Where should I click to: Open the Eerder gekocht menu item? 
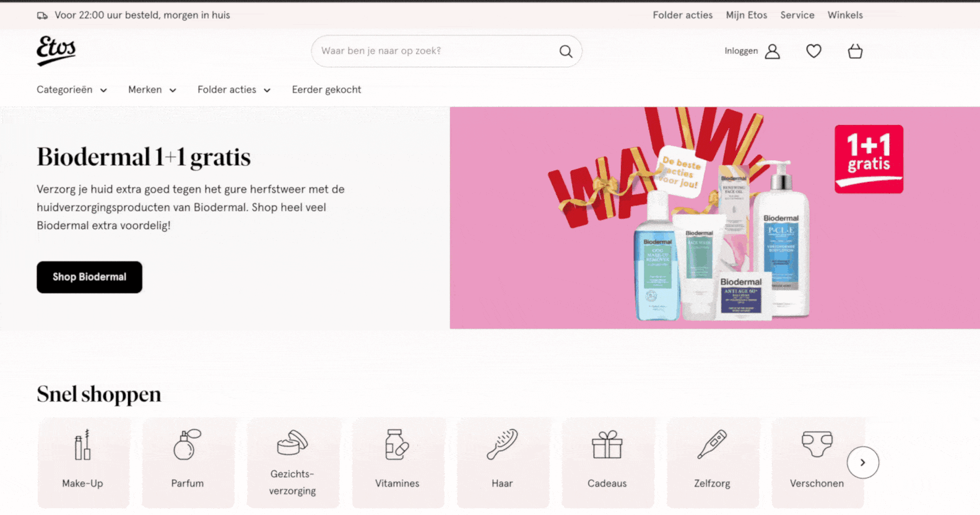pos(326,90)
